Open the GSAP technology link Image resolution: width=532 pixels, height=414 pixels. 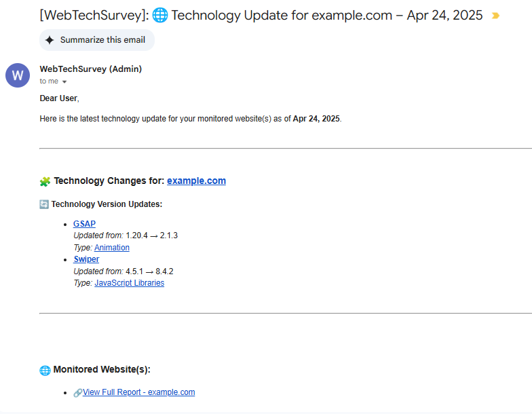point(84,224)
